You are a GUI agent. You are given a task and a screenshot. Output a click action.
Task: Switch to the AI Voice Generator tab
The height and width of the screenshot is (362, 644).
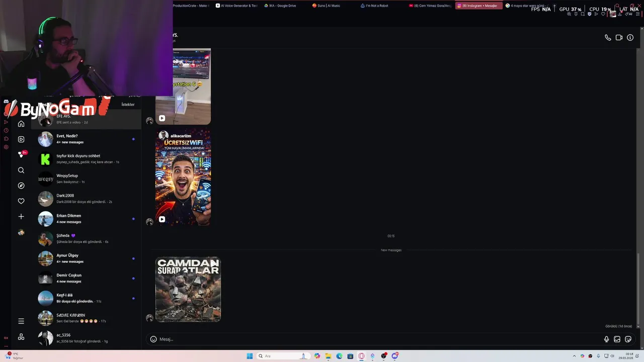[236, 6]
